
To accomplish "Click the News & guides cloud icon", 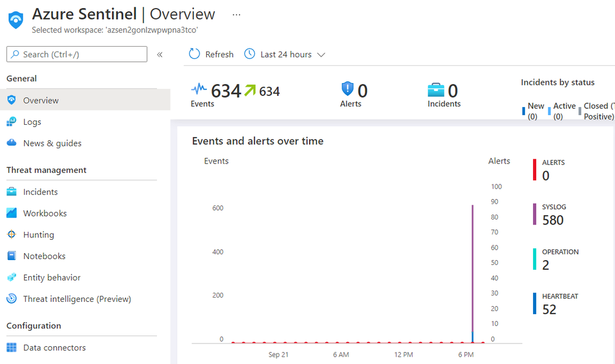I will coord(12,143).
